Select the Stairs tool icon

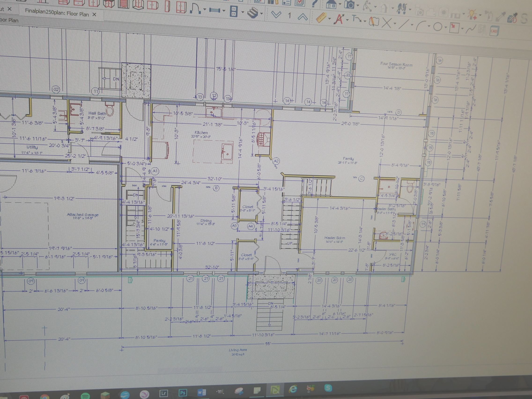252,12
